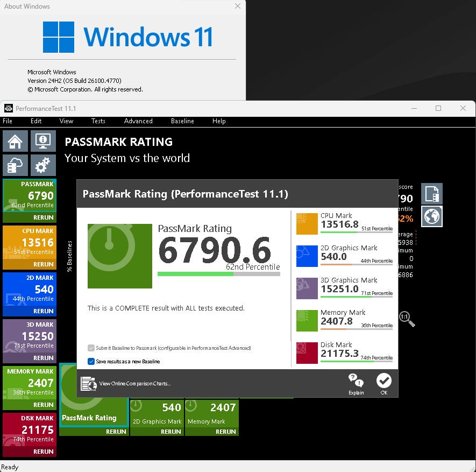Open the Baseline menu
Screen dimensions: 476x472
(182, 121)
